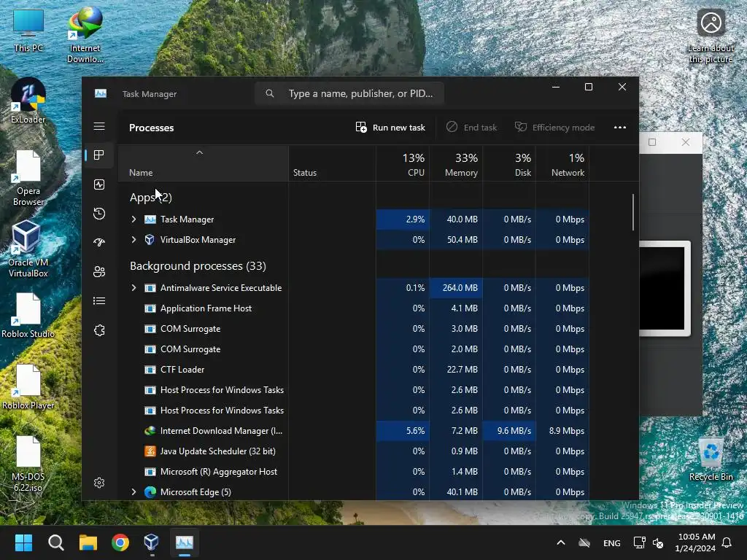This screenshot has width=747, height=560.
Task: Open taskbar Search
Action: tap(55, 542)
